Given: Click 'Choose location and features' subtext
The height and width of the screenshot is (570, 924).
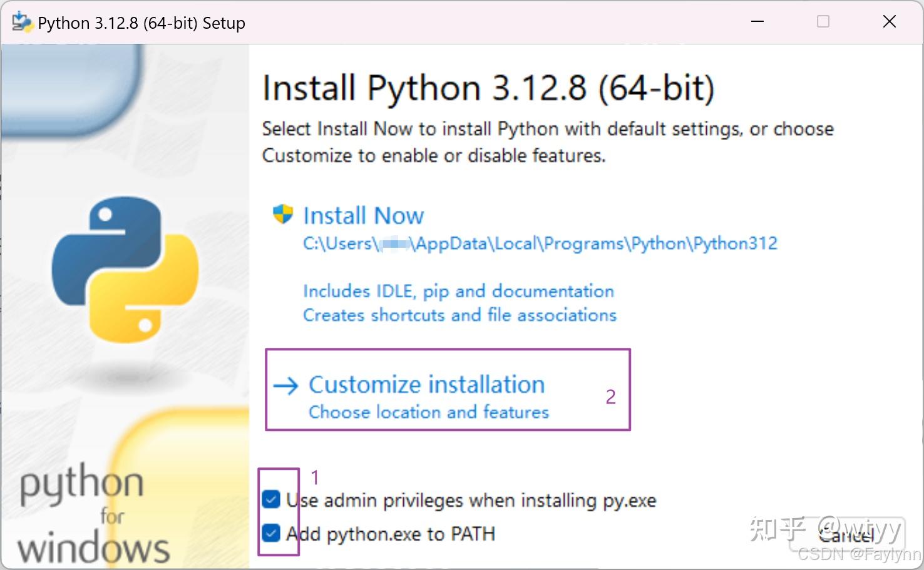Looking at the screenshot, I should pyautogui.click(x=428, y=412).
